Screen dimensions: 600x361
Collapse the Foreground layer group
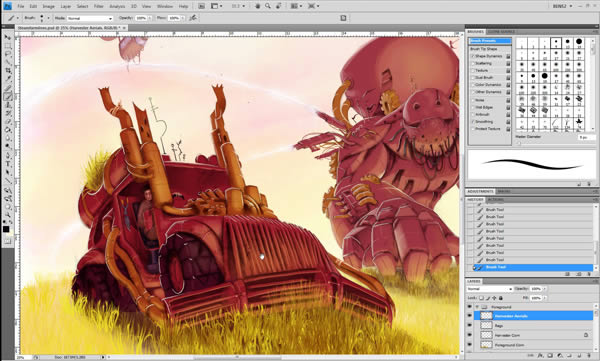pyautogui.click(x=477, y=307)
